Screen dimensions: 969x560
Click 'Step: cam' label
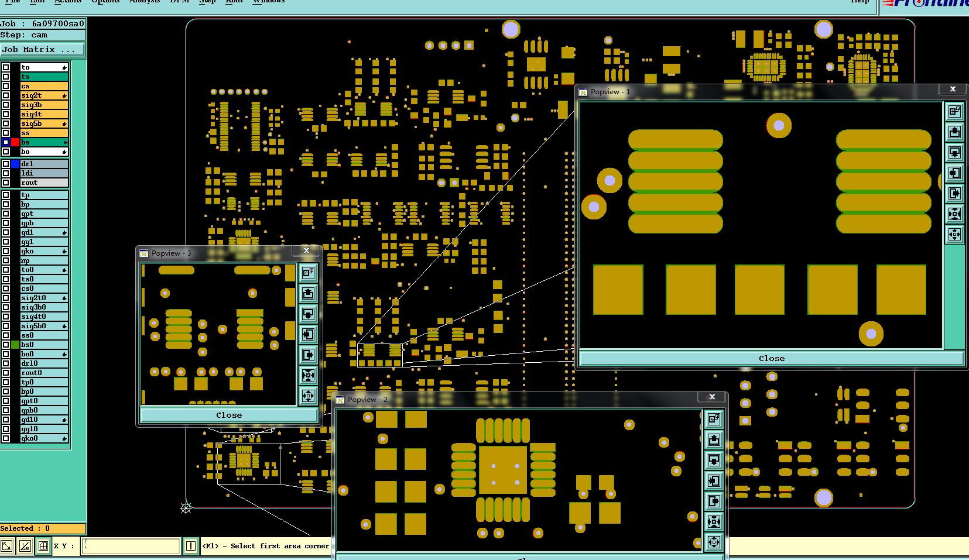tap(23, 35)
